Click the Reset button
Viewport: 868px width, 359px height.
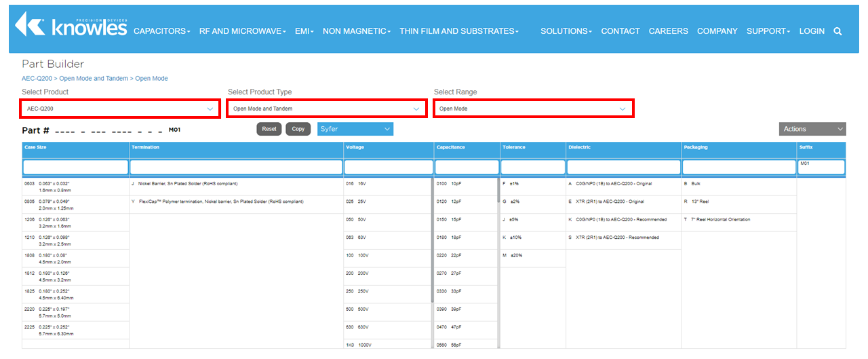(x=269, y=129)
